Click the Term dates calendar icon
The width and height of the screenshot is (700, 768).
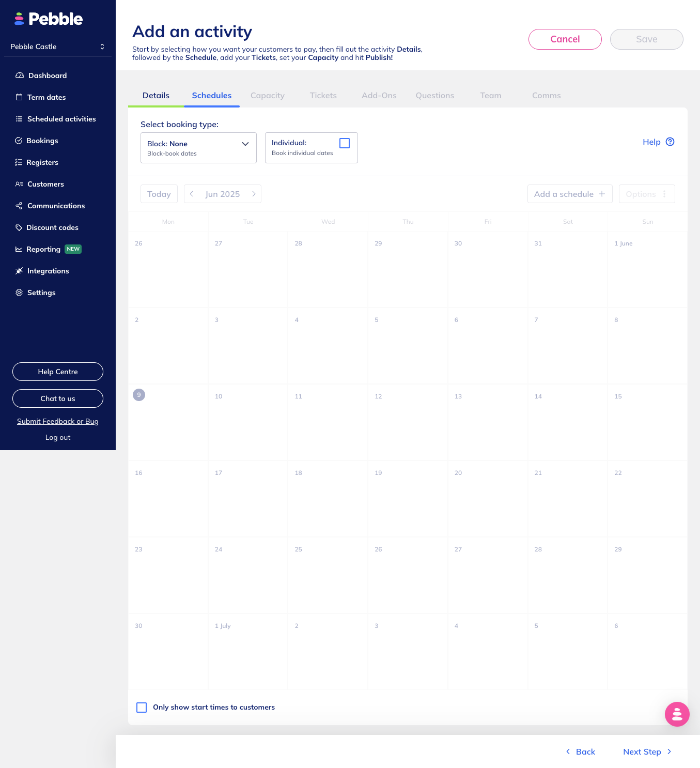click(19, 97)
